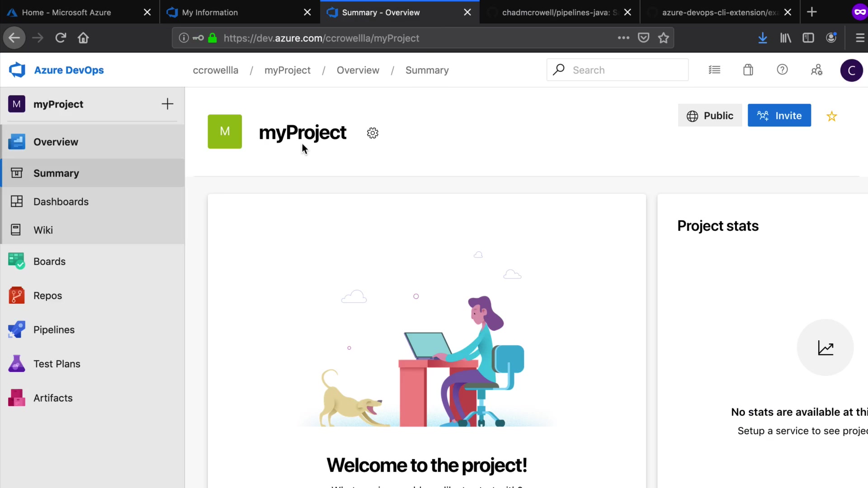The height and width of the screenshot is (488, 868).
Task: Open Test Plans section
Action: [57, 364]
